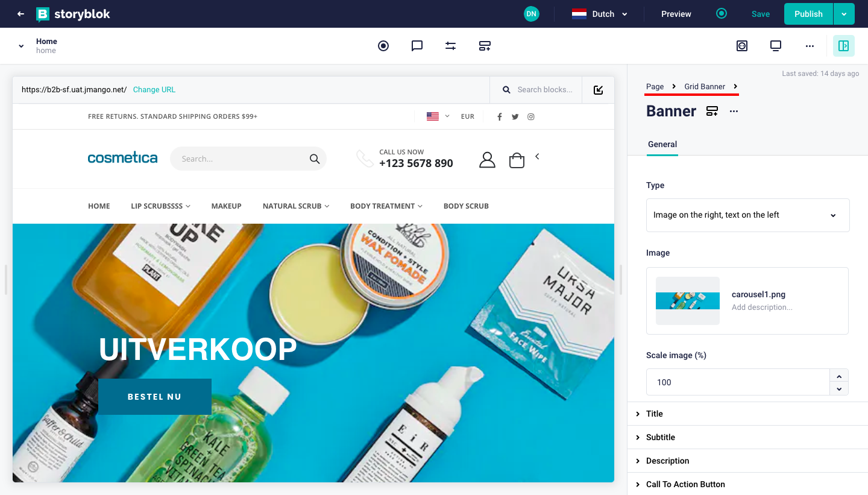The height and width of the screenshot is (495, 868).
Task: Click the back arrow beside Storyblok logo
Action: (21, 14)
